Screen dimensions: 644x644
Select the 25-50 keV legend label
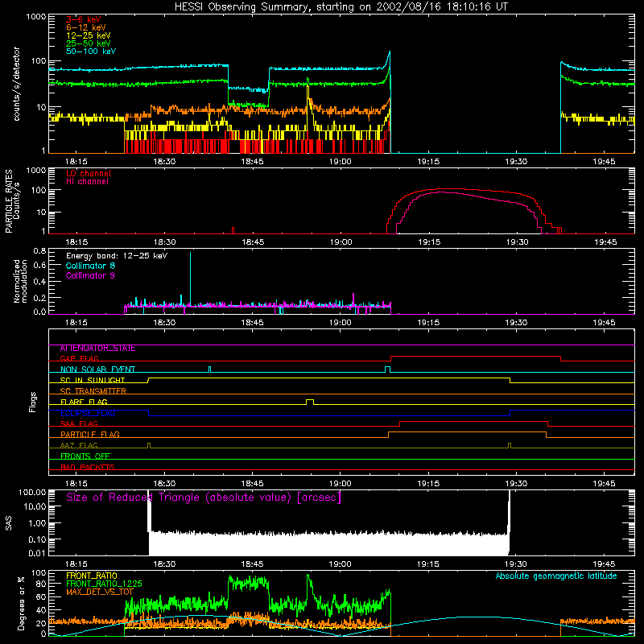[x=89, y=43]
